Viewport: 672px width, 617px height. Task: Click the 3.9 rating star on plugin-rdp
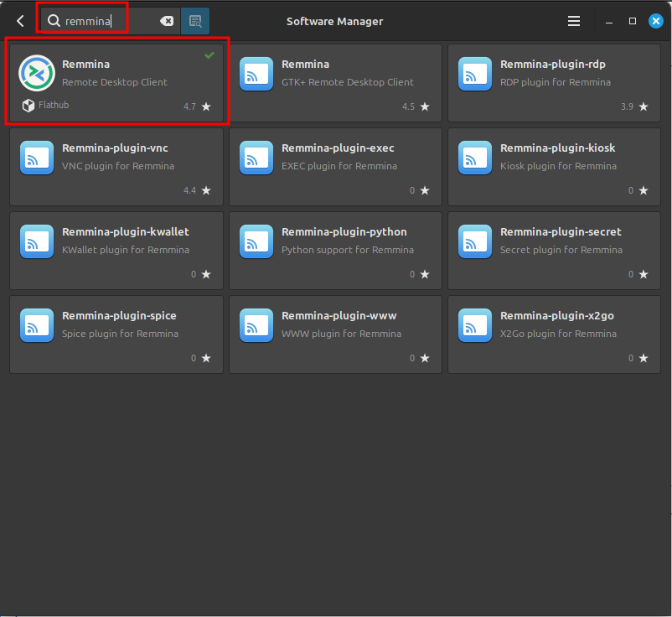pos(644,106)
